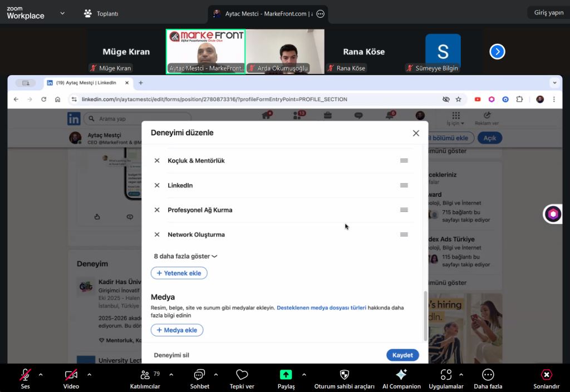This screenshot has width=570, height=392.
Task: Expand audio options arrow next to Ses
Action: click(41, 374)
